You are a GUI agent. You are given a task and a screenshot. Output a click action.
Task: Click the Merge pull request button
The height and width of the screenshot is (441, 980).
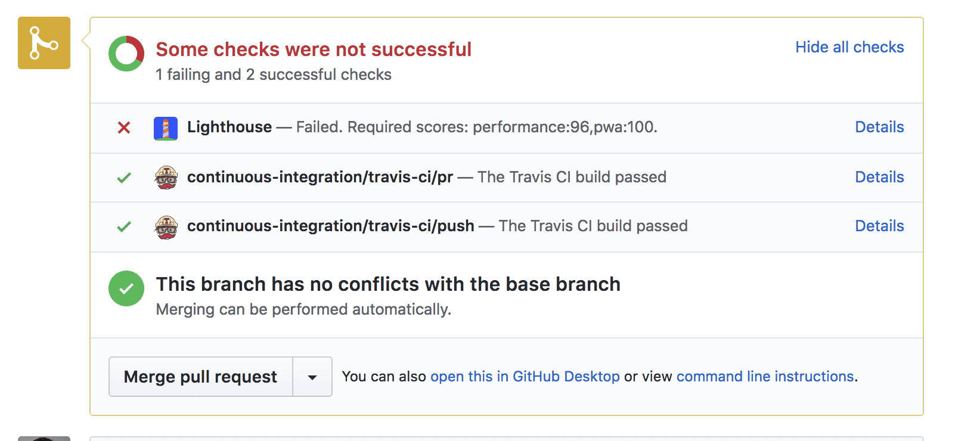pyautogui.click(x=200, y=376)
